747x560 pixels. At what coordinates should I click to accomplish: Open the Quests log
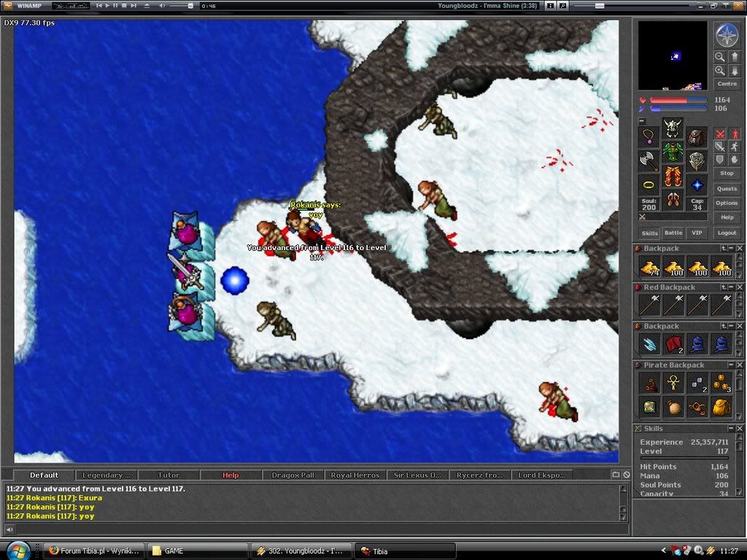tap(727, 189)
